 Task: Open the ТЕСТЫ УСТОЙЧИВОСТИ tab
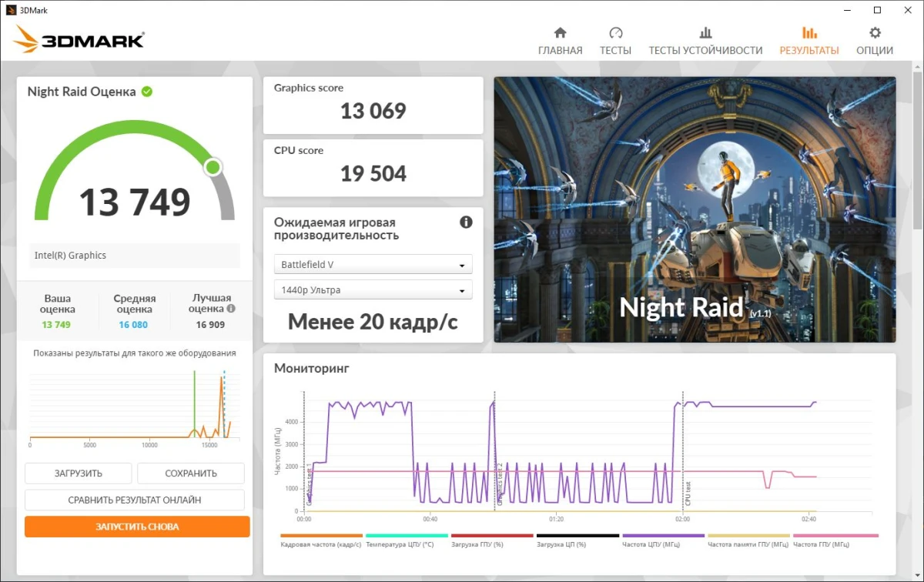705,50
